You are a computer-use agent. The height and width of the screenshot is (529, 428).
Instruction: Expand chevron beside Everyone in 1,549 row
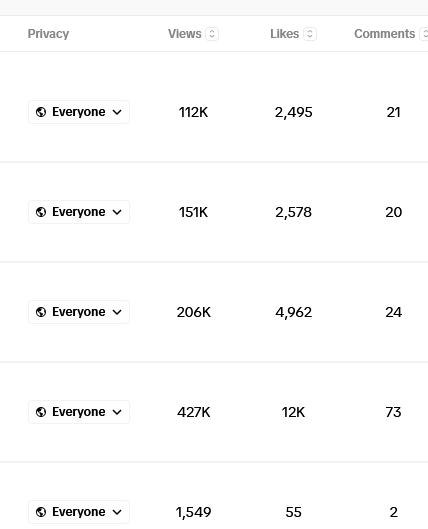pyautogui.click(x=117, y=512)
